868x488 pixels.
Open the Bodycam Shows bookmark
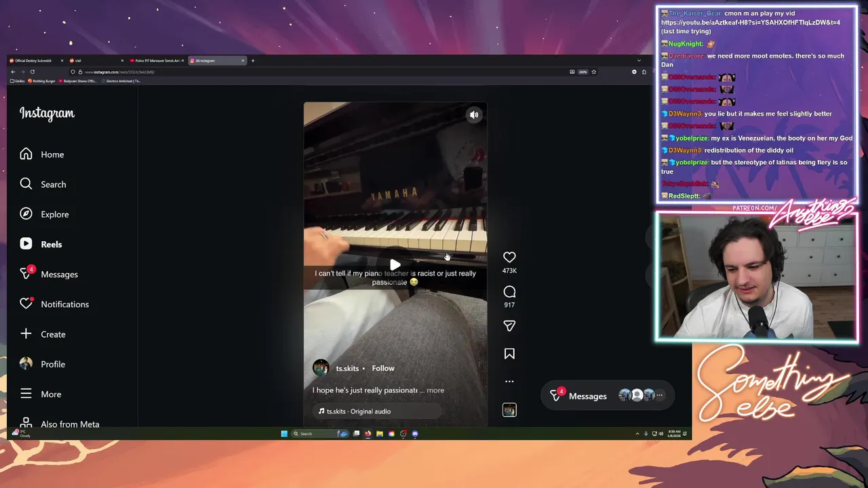[x=78, y=81]
